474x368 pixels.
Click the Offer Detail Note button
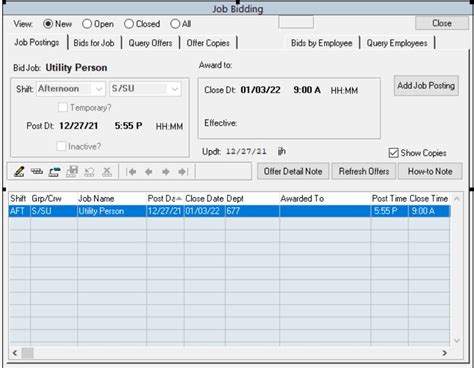[293, 171]
